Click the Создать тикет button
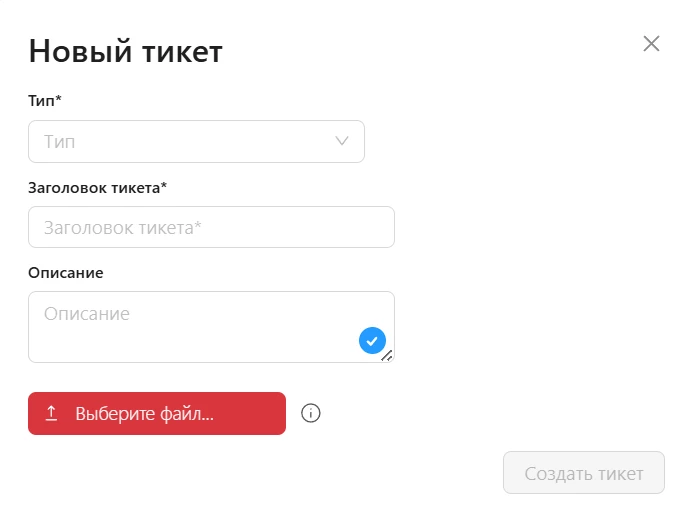This screenshot has height=514, width=690. [584, 473]
